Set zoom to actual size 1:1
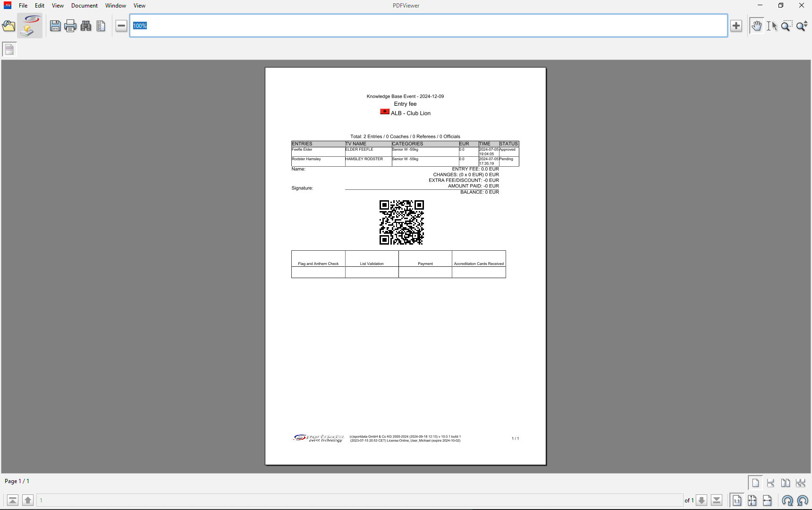 [x=737, y=500]
